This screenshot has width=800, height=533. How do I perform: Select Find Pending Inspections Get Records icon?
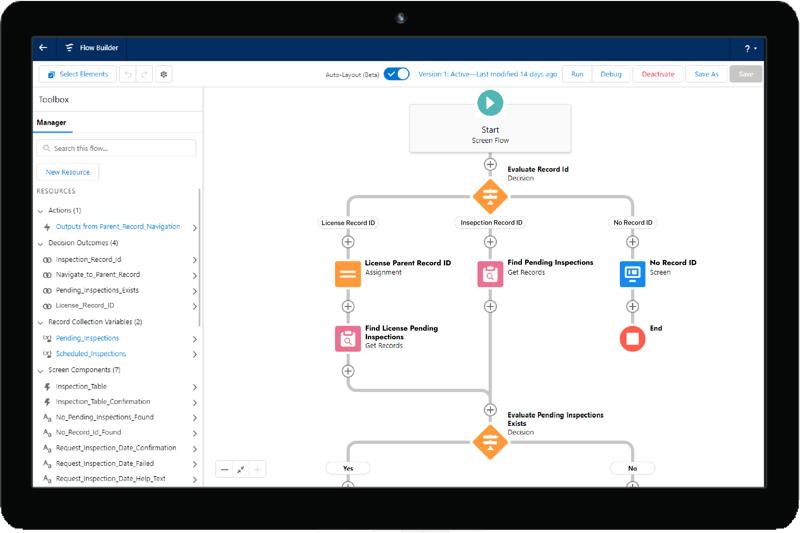click(490, 274)
